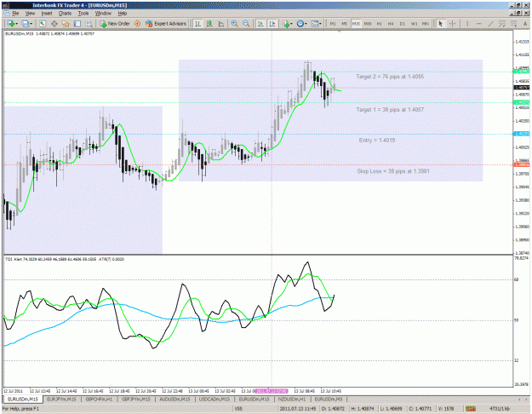532x414 pixels.
Task: Switch chart to bar chart style
Action: 197,24
